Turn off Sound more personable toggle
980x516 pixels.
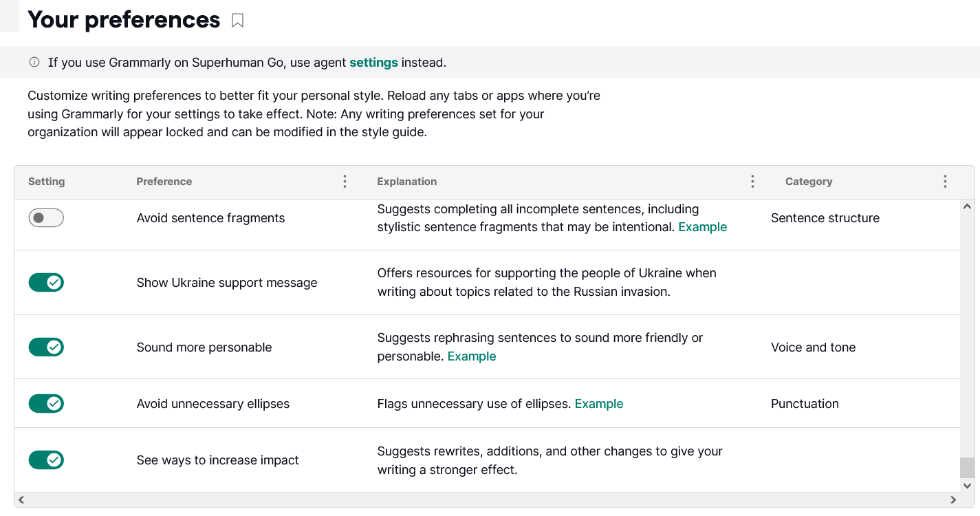click(46, 347)
